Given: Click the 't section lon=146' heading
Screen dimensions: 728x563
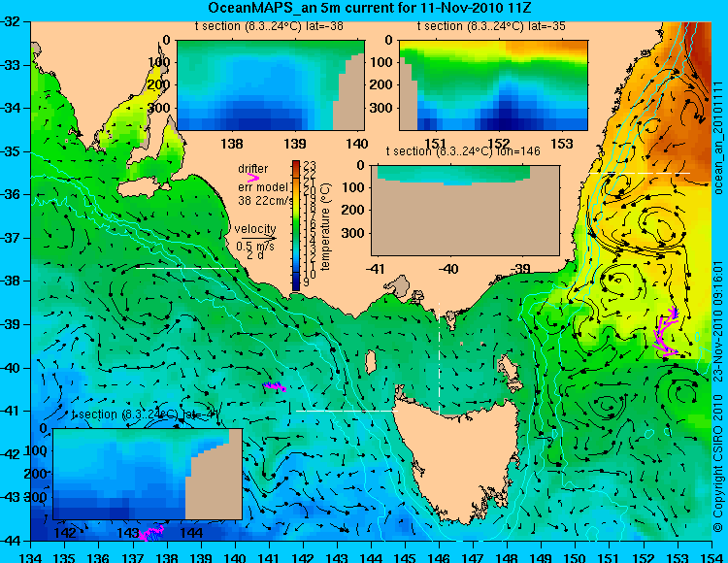Looking at the screenshot, I should [463, 150].
